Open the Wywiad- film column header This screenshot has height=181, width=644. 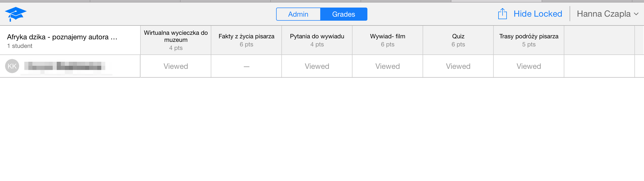[x=388, y=40]
